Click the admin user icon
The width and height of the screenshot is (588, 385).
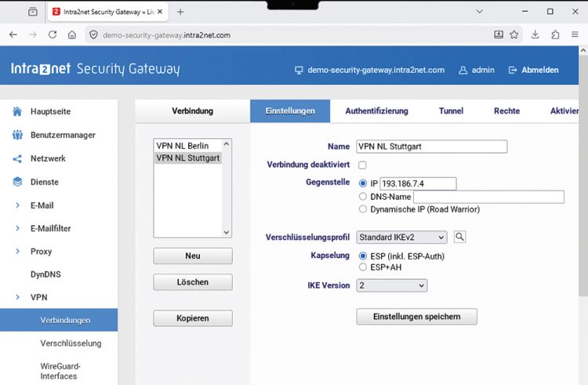click(x=463, y=70)
